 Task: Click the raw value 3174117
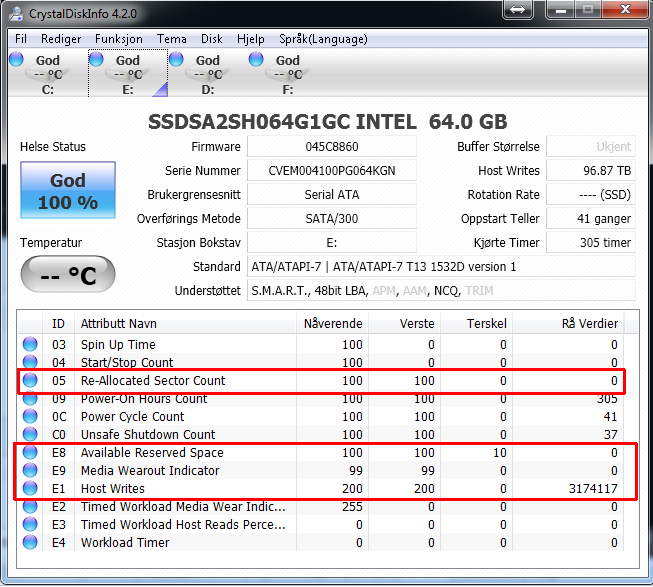[x=593, y=489]
